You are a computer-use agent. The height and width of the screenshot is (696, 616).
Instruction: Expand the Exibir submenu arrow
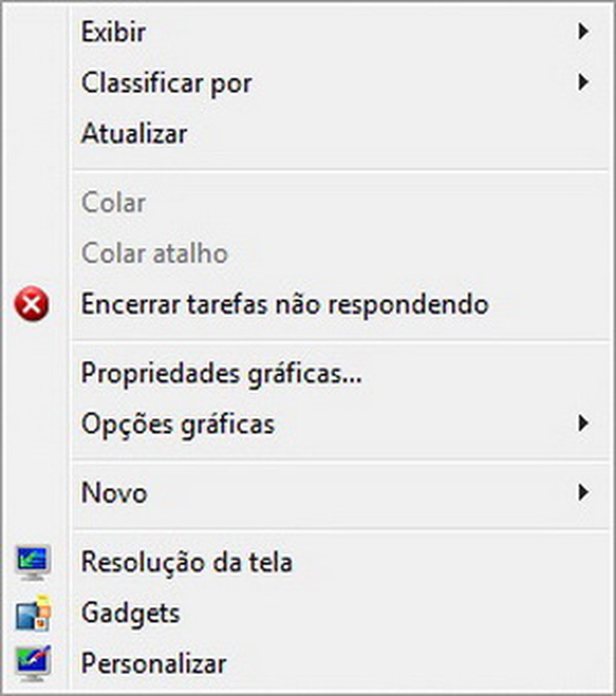[x=583, y=31]
